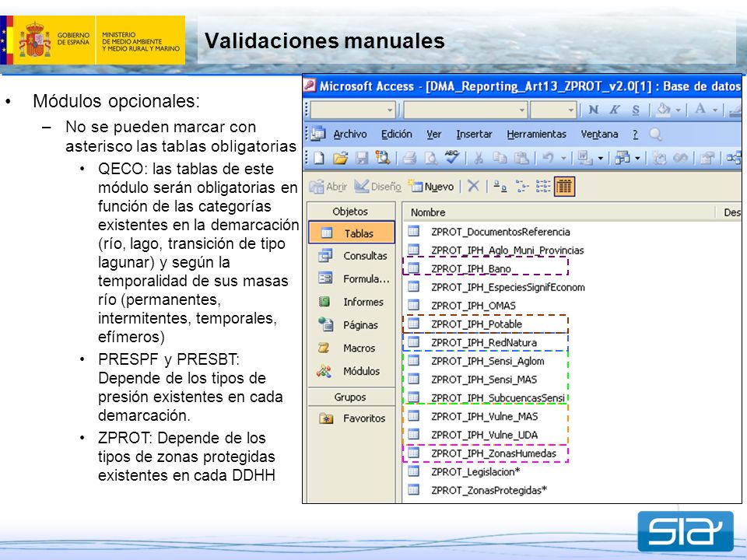This screenshot has height=560, width=747.
Task: Click the Fill color bucket icon
Action: coord(663,110)
